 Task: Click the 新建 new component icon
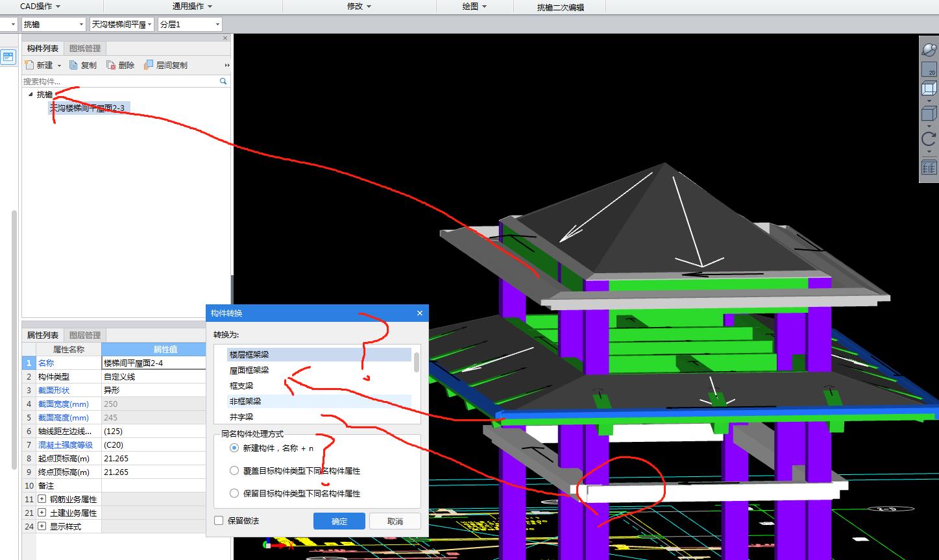click(29, 65)
